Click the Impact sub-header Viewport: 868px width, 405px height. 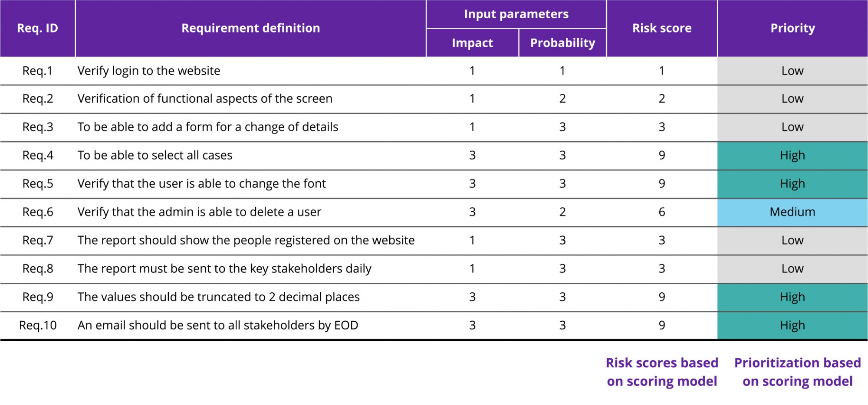tap(472, 43)
